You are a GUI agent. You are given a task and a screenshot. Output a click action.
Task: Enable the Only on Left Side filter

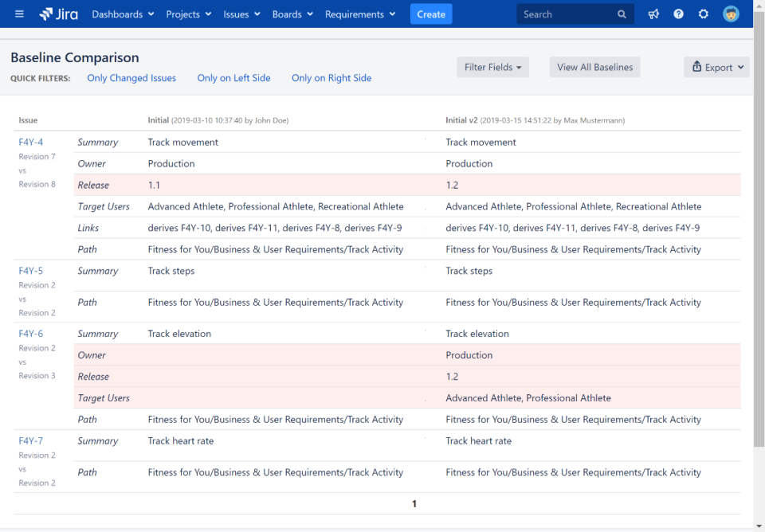233,77
